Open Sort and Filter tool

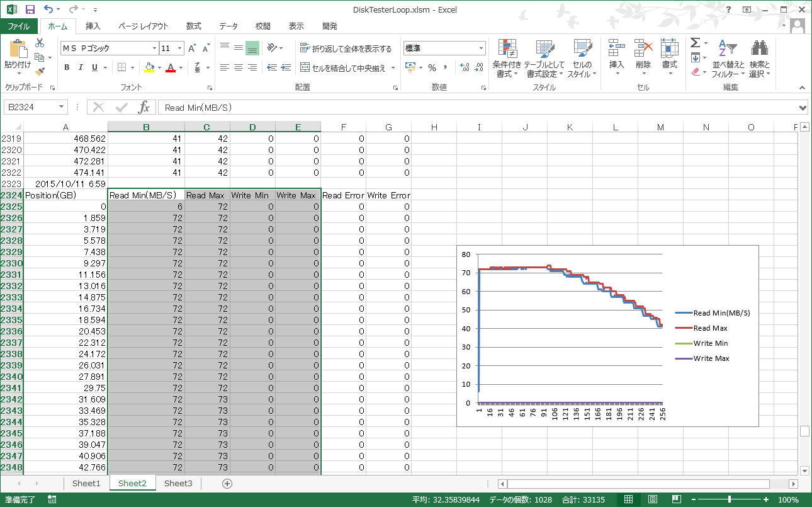728,59
